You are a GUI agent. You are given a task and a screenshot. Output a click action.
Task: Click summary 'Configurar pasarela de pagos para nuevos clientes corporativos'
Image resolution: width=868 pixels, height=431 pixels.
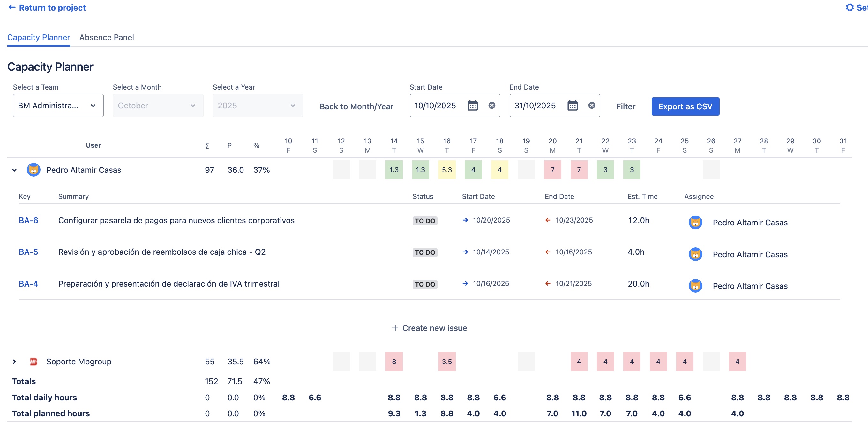(x=176, y=220)
